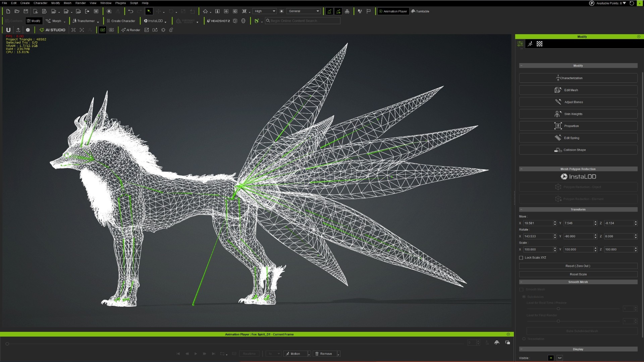Click the Export FBX icon
This screenshot has width=644, height=362.
(x=66, y=11)
